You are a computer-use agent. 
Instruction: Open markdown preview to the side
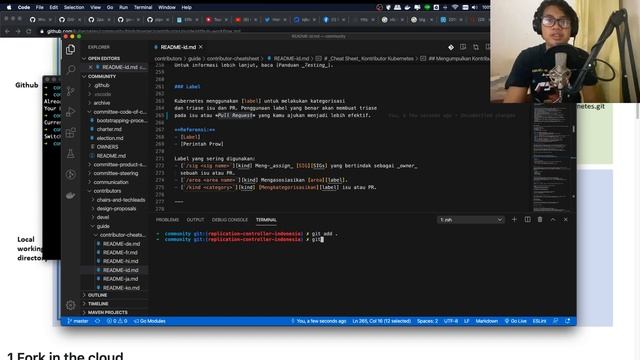(x=463, y=47)
